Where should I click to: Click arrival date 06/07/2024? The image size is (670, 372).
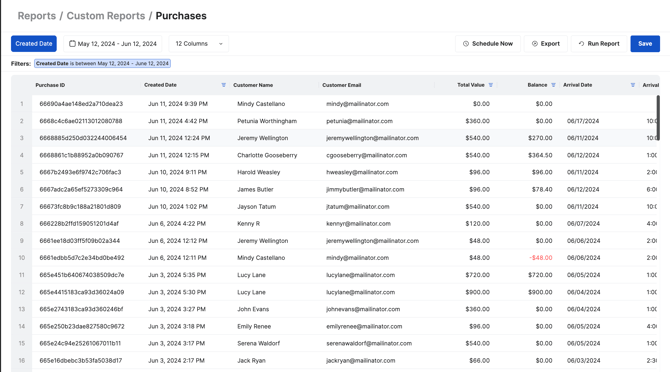coord(583,223)
